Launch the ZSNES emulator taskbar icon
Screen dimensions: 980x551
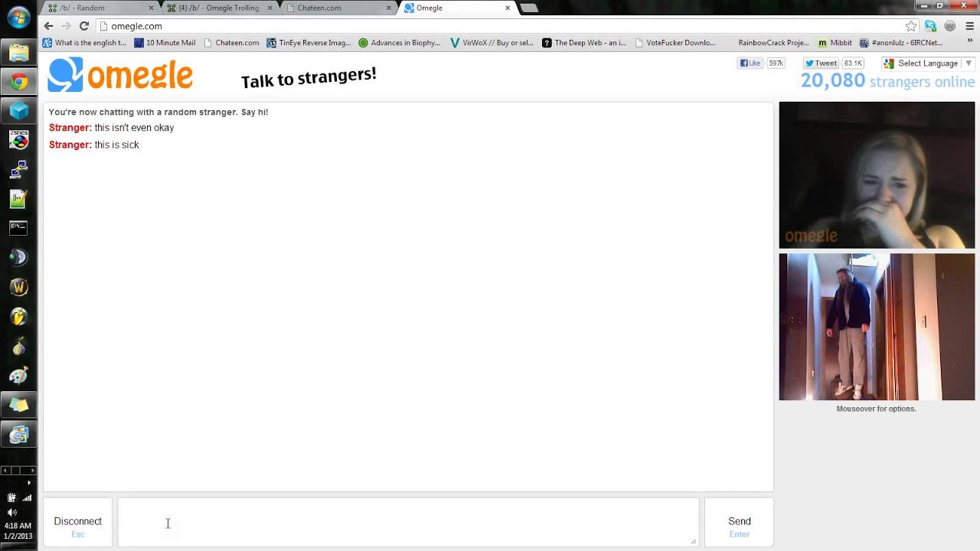click(18, 140)
